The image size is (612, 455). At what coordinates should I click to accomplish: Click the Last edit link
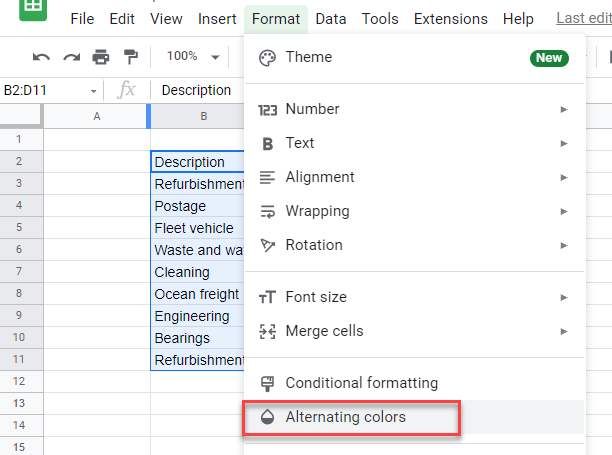585,19
